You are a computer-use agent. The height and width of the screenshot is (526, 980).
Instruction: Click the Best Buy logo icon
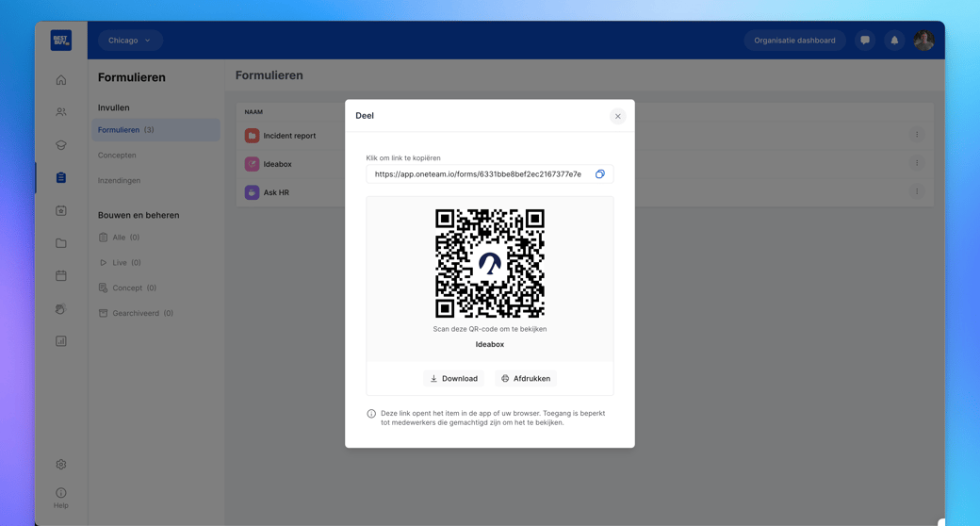coord(60,40)
